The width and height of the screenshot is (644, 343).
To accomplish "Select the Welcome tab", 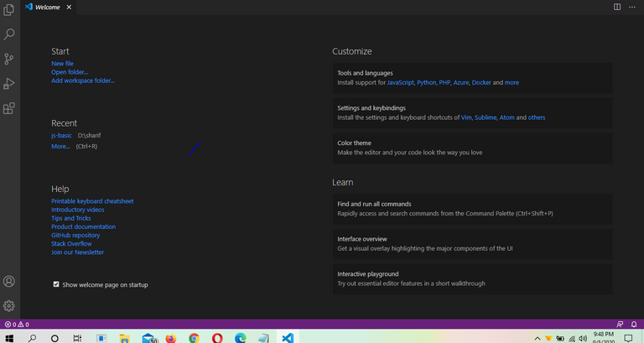I will (48, 7).
